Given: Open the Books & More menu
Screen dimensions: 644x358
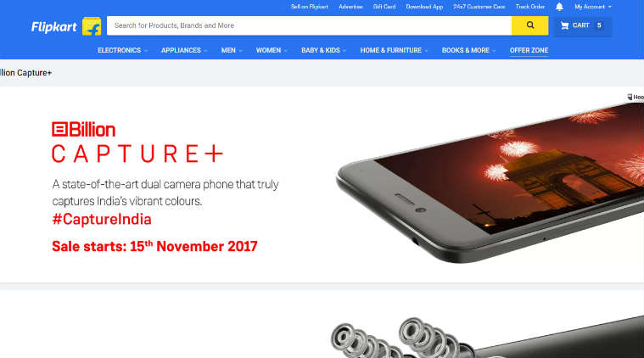Looking at the screenshot, I should tap(468, 50).
